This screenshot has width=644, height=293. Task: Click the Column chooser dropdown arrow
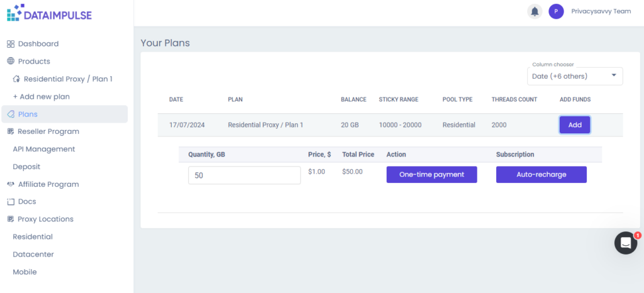coord(614,76)
